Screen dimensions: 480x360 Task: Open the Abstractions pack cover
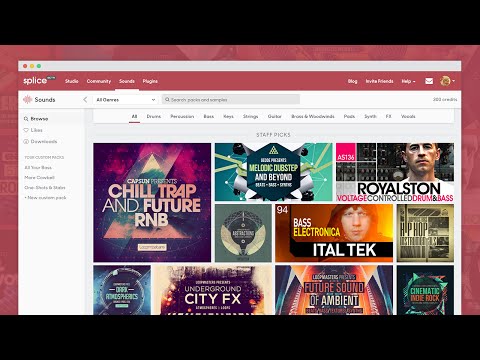[x=243, y=233]
